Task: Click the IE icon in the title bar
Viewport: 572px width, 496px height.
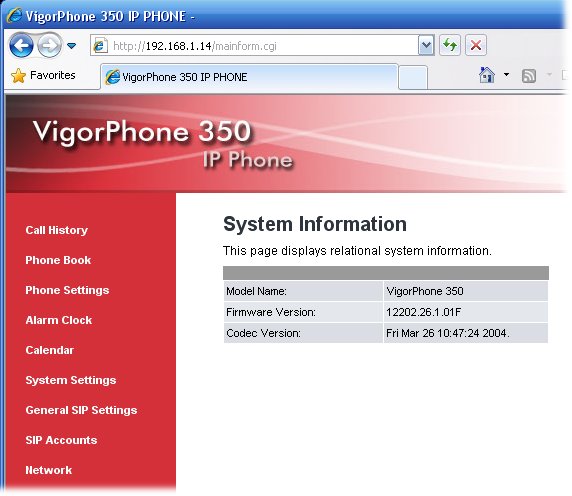Action: point(14,16)
